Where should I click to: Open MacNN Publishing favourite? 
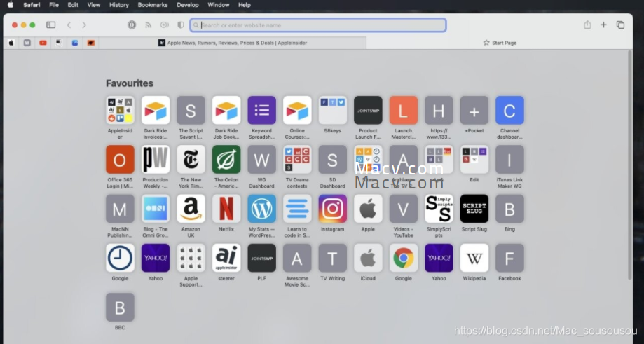tap(120, 209)
